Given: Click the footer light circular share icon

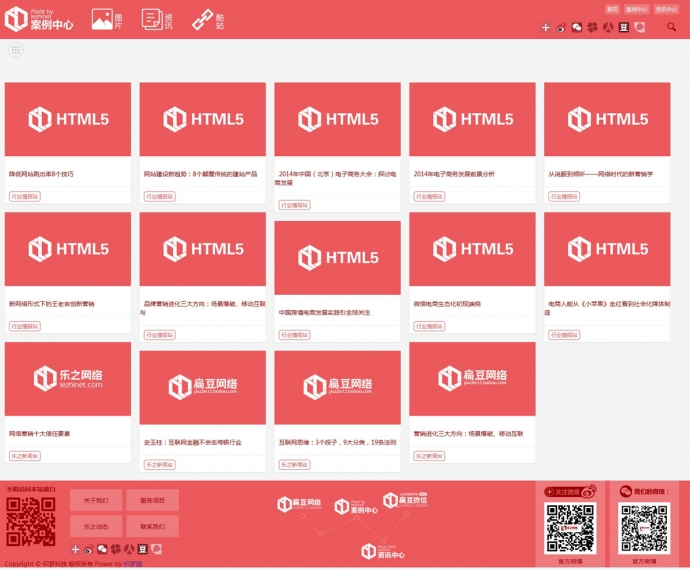Looking at the screenshot, I should [156, 549].
